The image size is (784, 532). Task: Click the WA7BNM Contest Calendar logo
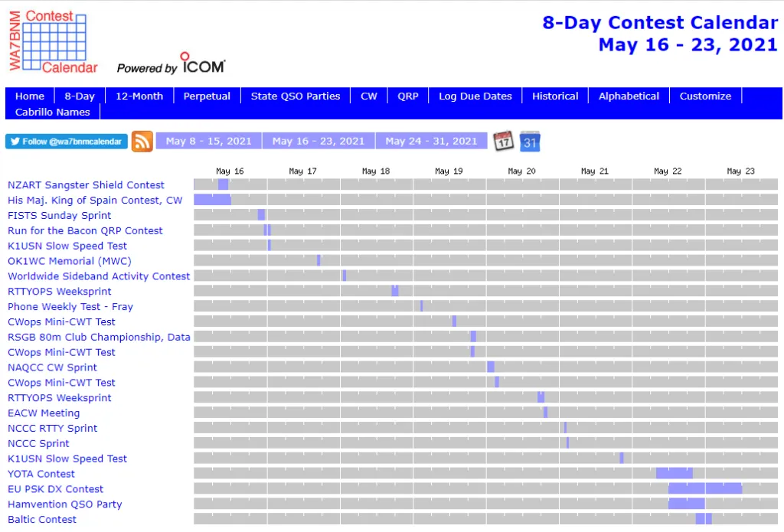point(53,42)
